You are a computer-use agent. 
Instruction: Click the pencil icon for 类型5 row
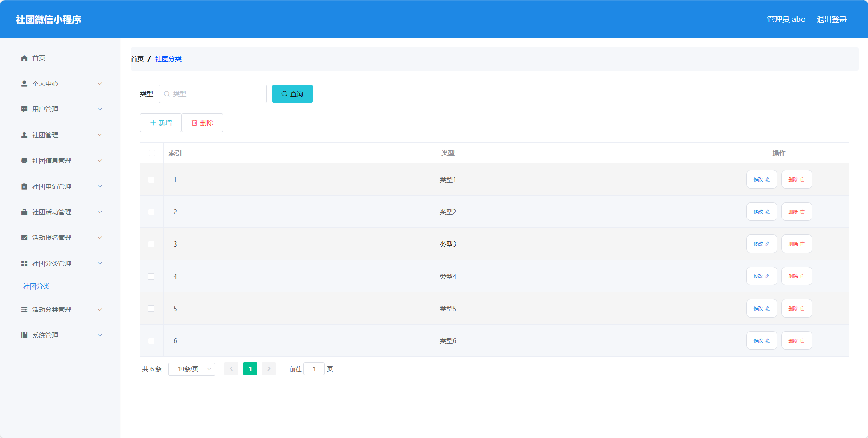[767, 309]
